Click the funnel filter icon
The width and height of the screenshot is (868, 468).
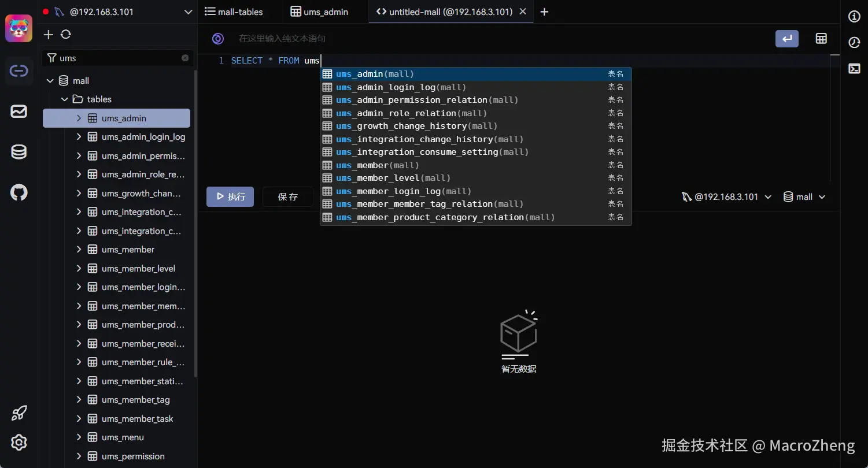(x=51, y=58)
